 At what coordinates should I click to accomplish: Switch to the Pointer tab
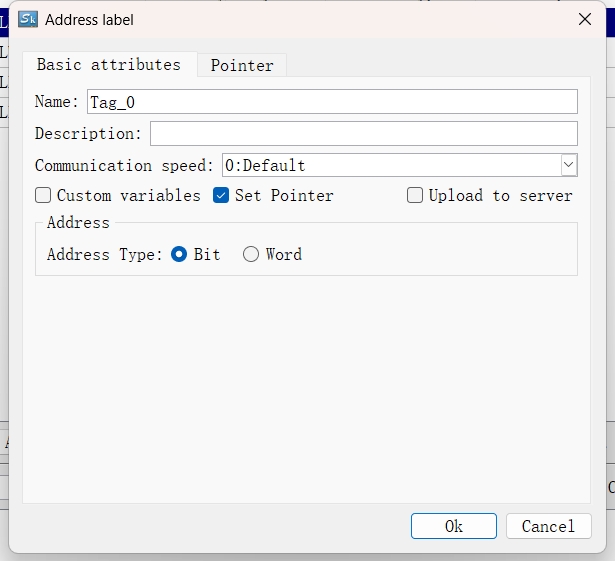click(242, 65)
